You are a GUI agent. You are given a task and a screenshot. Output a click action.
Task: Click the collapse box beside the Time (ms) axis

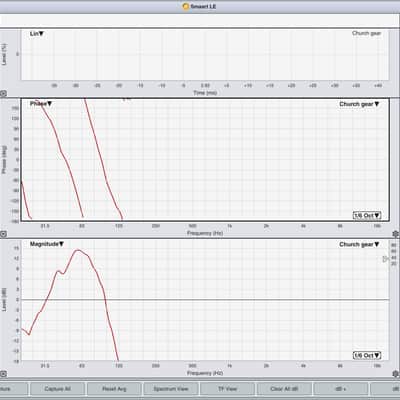pyautogui.click(x=3, y=94)
